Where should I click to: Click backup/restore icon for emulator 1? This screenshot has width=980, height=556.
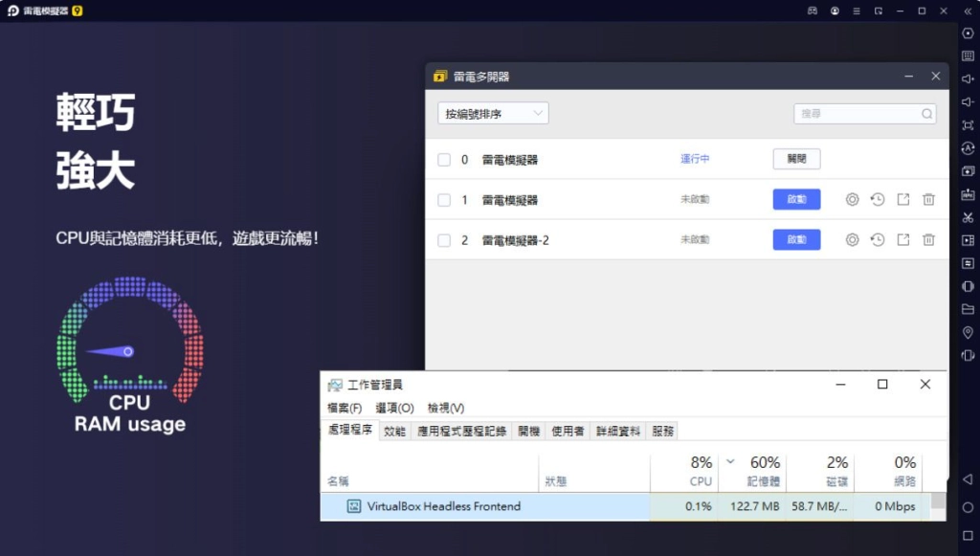tap(878, 199)
